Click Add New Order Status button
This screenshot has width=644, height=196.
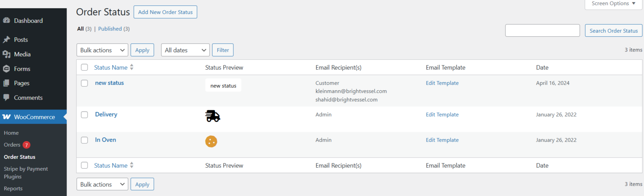[x=165, y=12]
